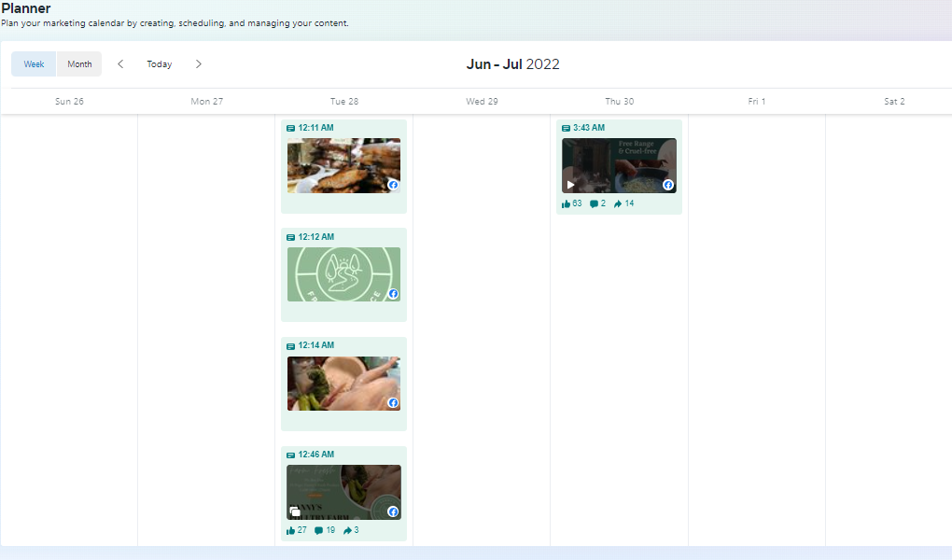Viewport: 952px width, 560px height.
Task: Switch to the Week view tab
Action: pos(34,63)
